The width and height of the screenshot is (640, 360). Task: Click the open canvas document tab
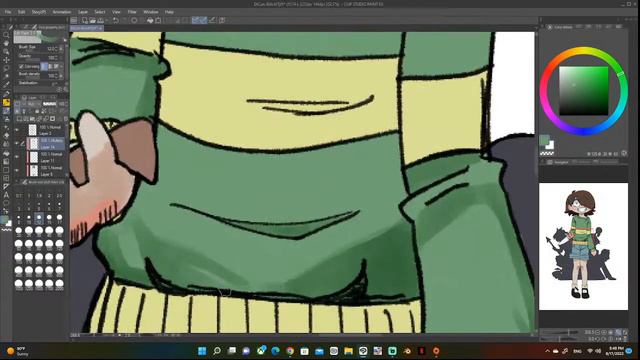[x=86, y=28]
